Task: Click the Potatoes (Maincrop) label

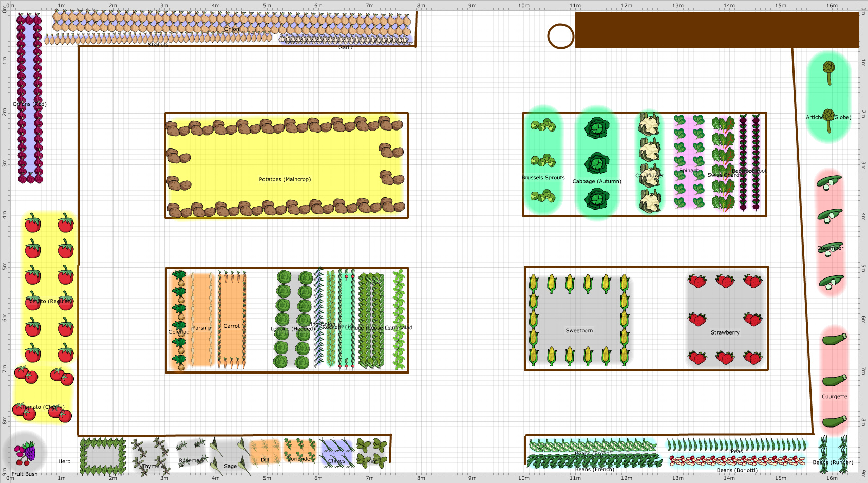Action: (x=285, y=179)
